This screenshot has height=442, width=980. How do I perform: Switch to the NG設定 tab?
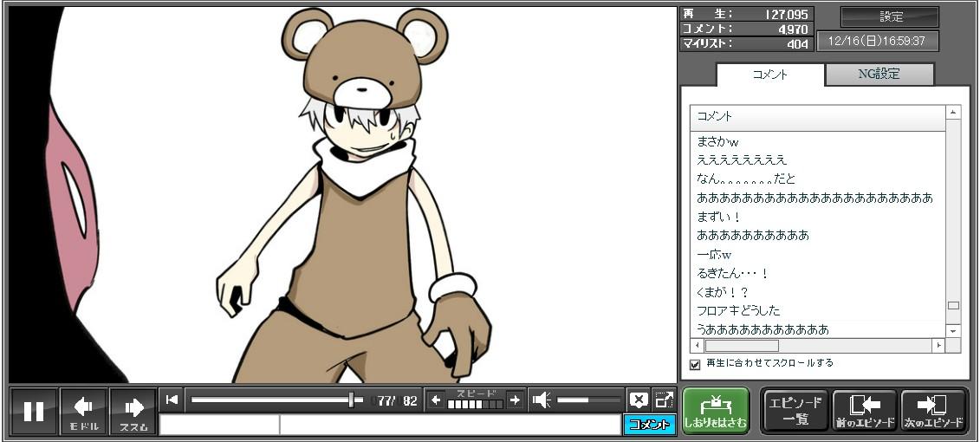pos(879,75)
